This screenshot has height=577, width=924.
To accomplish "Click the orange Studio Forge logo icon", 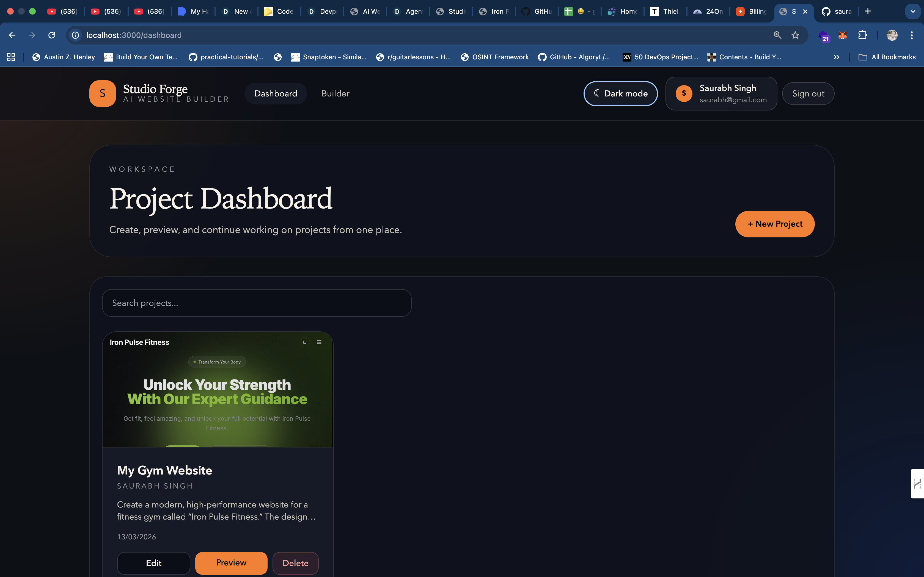I will (102, 93).
